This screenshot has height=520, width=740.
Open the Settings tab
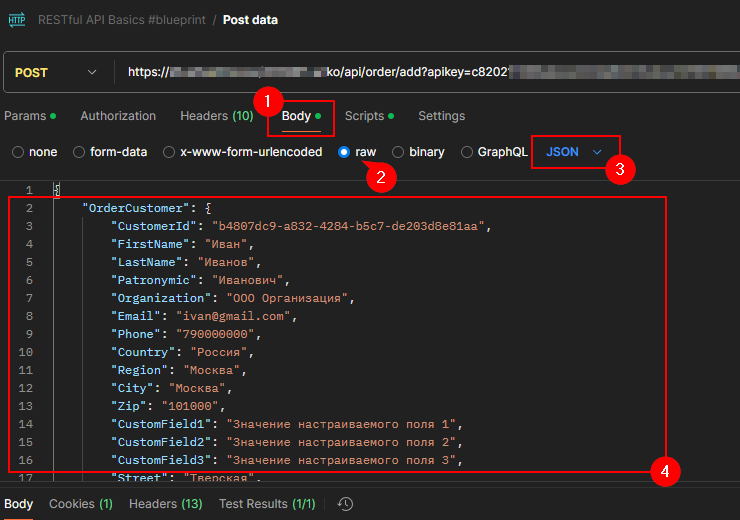(x=441, y=116)
